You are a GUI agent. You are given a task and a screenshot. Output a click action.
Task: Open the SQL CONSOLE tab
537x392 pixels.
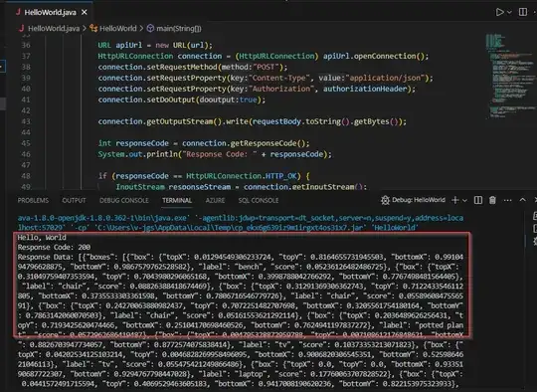pyautogui.click(x=259, y=200)
